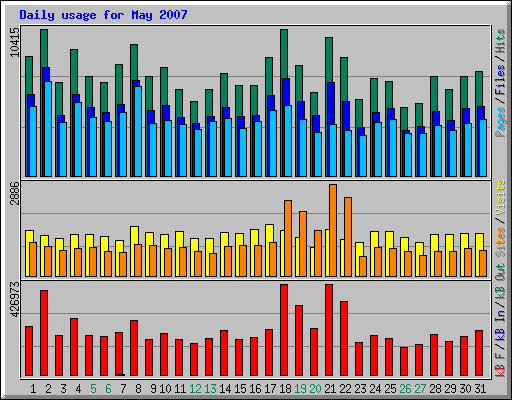This screenshot has height=400, width=512.
Task: Click the tallest orange visits bar on day 21
Action: 333,230
